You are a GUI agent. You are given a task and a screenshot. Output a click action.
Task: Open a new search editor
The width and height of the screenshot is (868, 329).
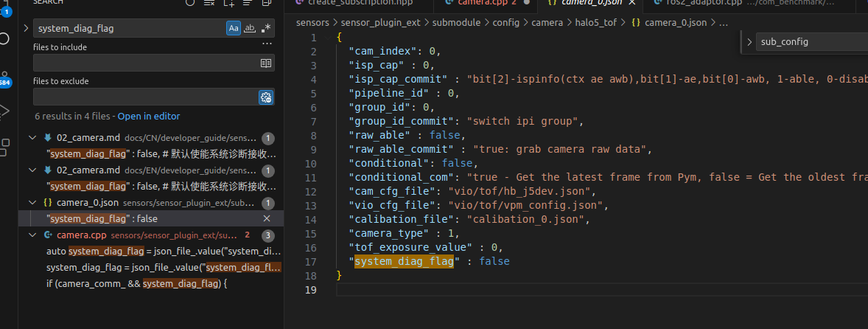coord(228,3)
